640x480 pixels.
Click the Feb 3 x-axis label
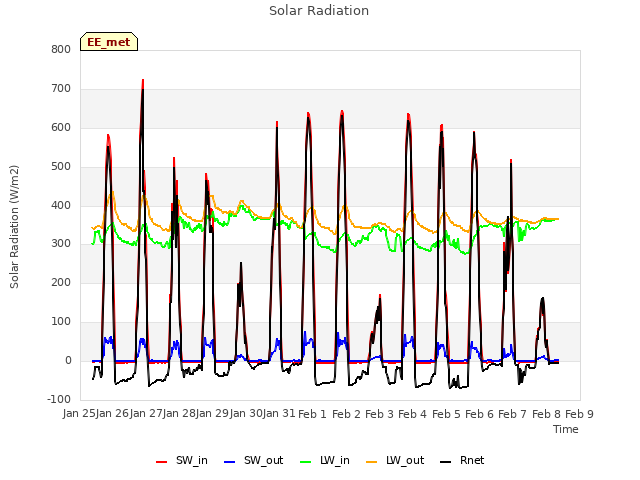(379, 414)
